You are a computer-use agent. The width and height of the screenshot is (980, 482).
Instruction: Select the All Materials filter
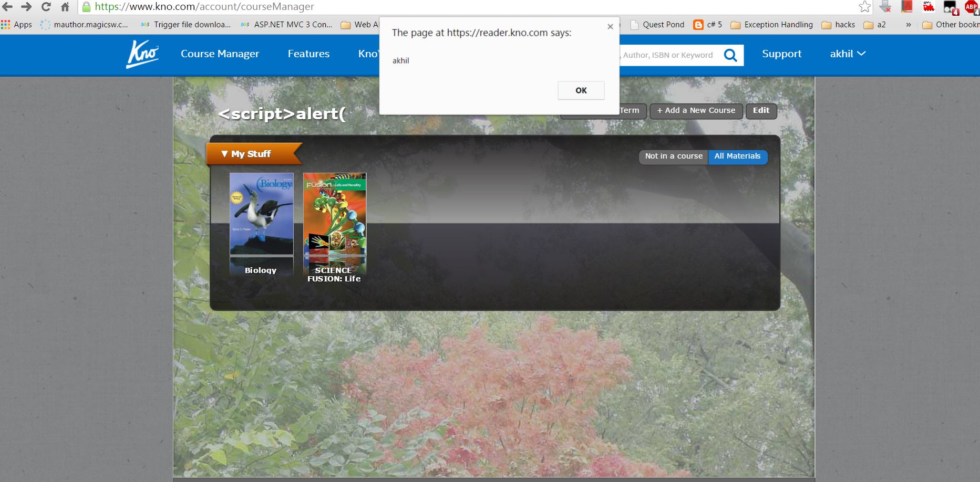coord(737,156)
